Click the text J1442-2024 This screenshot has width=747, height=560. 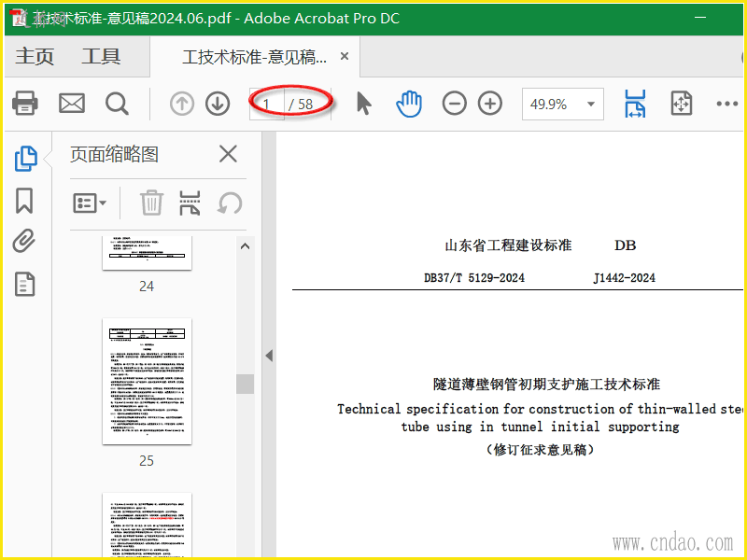point(624,277)
